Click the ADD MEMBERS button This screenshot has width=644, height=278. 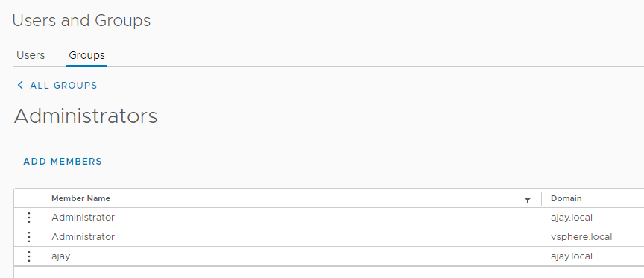63,162
